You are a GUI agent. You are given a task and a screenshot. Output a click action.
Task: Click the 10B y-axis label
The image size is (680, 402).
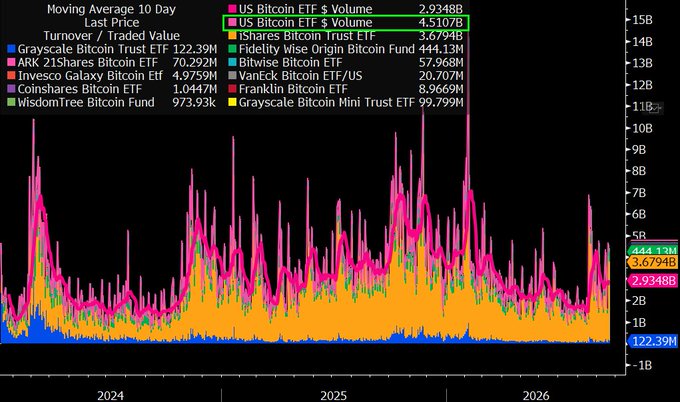coord(642,128)
